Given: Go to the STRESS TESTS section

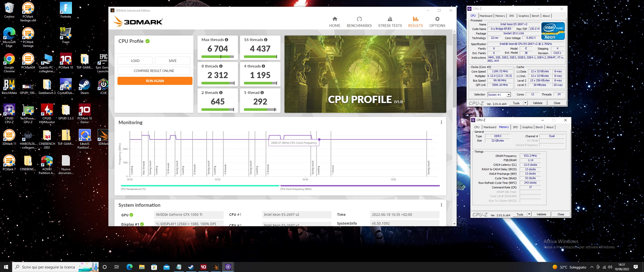Looking at the screenshot, I should 390,22.
